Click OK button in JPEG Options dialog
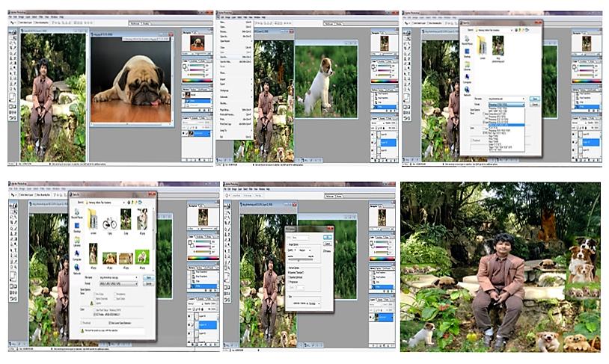Screen dimensions: 609x364 click(328, 237)
